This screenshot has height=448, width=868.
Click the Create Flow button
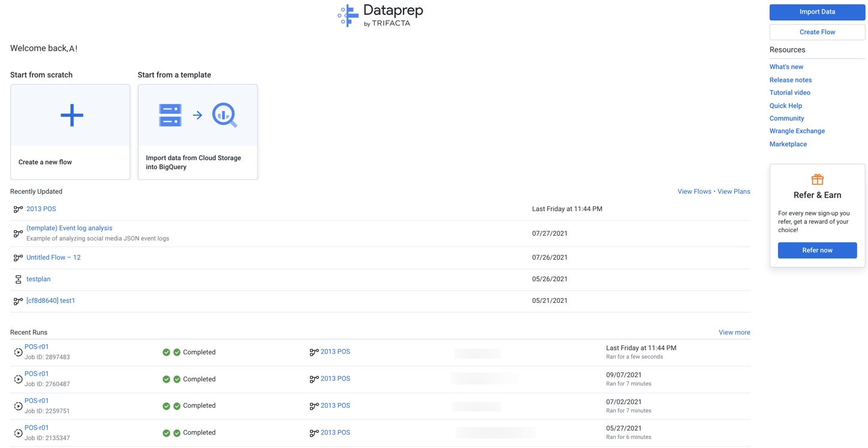click(x=817, y=32)
